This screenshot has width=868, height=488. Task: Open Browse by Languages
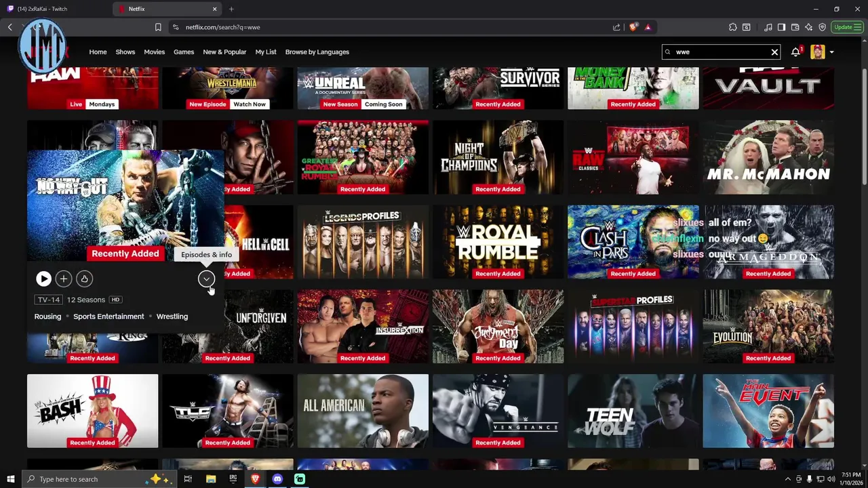click(317, 52)
